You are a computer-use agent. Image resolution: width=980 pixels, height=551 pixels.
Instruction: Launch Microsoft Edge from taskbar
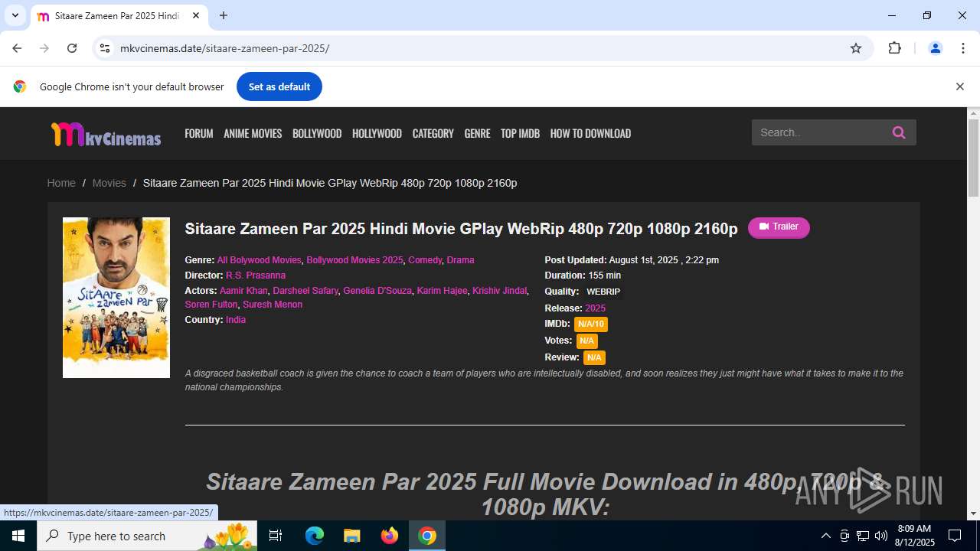[315, 536]
